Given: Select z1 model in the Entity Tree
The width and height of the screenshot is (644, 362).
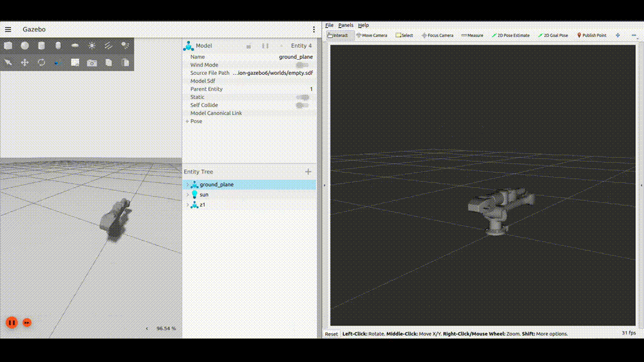Looking at the screenshot, I should tap(249, 205).
